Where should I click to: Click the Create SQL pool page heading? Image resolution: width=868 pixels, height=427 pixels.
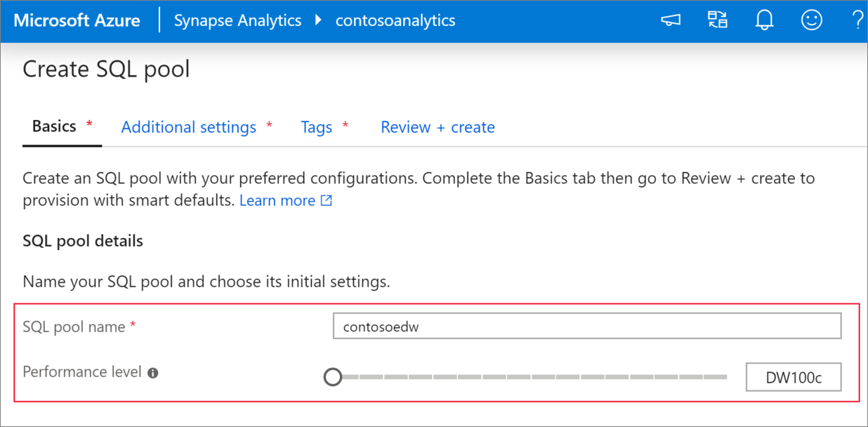[x=106, y=68]
